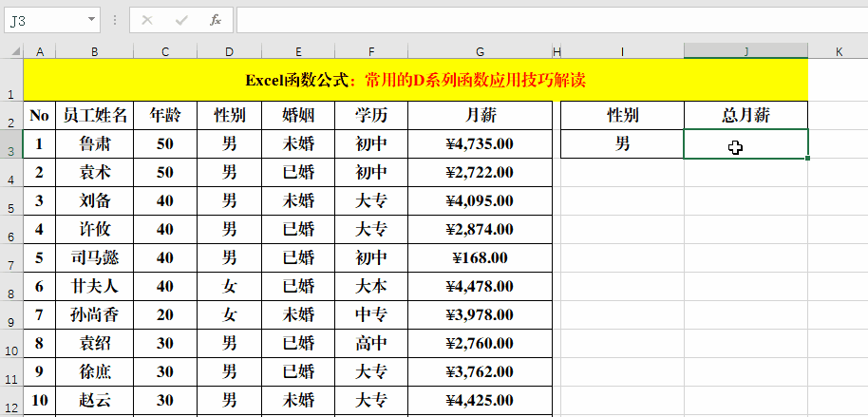Click the cell with name 袁绍
The width and height of the screenshot is (868, 417).
pos(95,343)
